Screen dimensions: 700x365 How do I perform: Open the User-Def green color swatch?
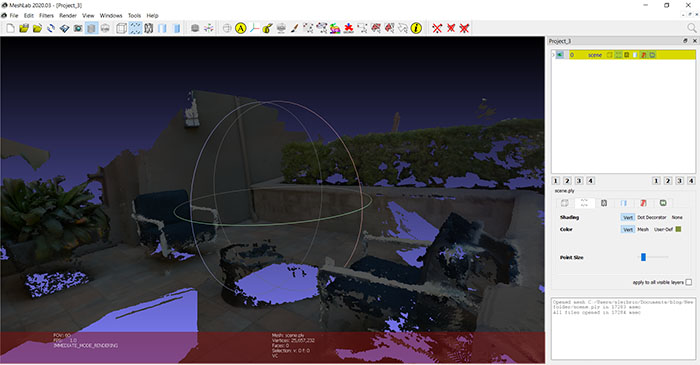point(679,229)
